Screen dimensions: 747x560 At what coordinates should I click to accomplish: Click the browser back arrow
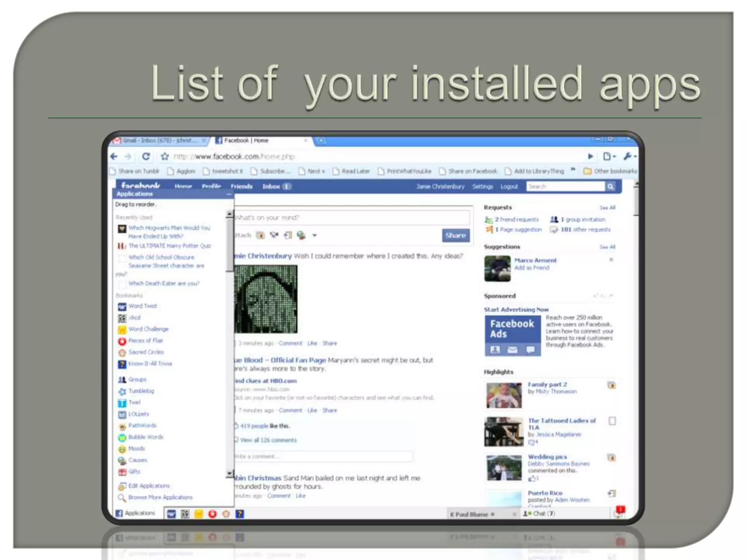pyautogui.click(x=114, y=157)
